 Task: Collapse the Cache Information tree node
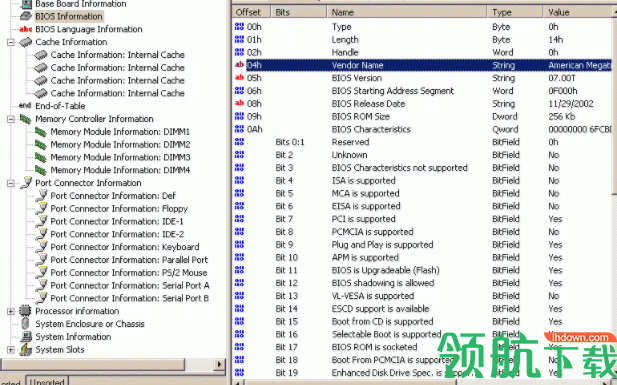tap(11, 42)
